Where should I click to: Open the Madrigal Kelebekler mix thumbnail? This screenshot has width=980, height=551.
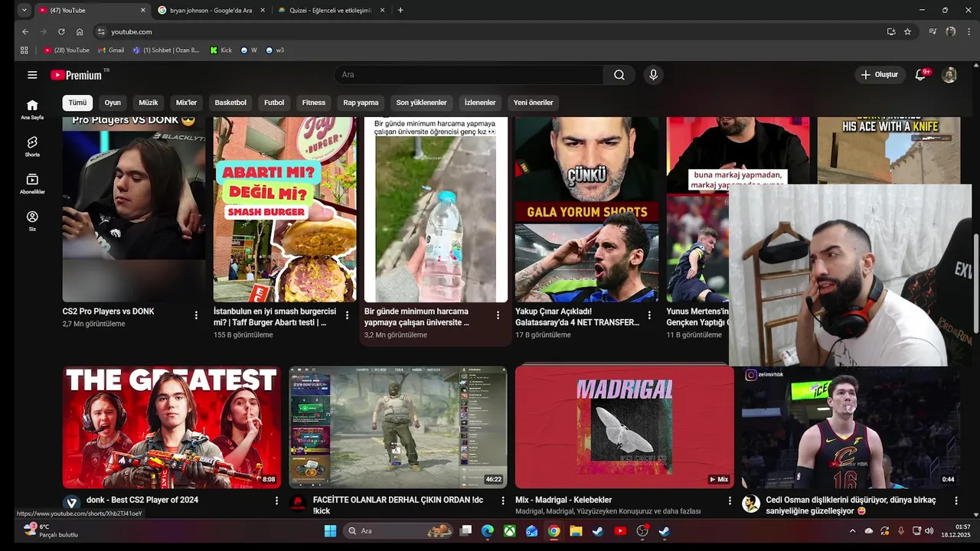(625, 427)
